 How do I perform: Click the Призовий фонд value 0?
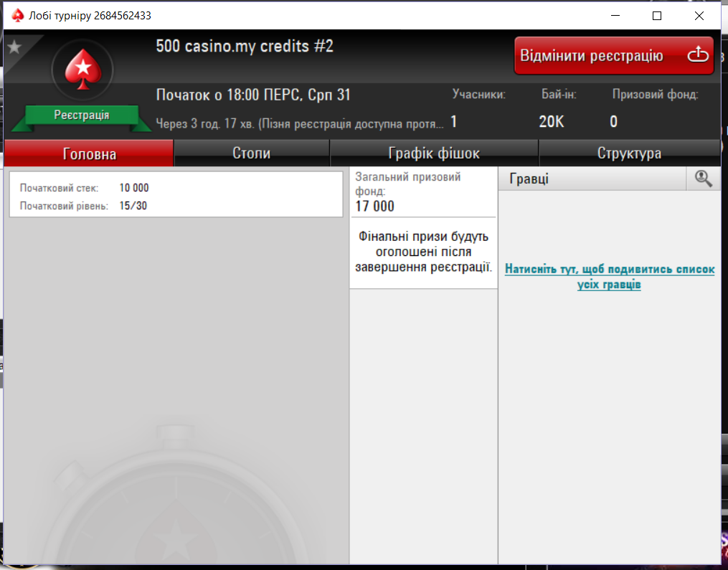[613, 122]
